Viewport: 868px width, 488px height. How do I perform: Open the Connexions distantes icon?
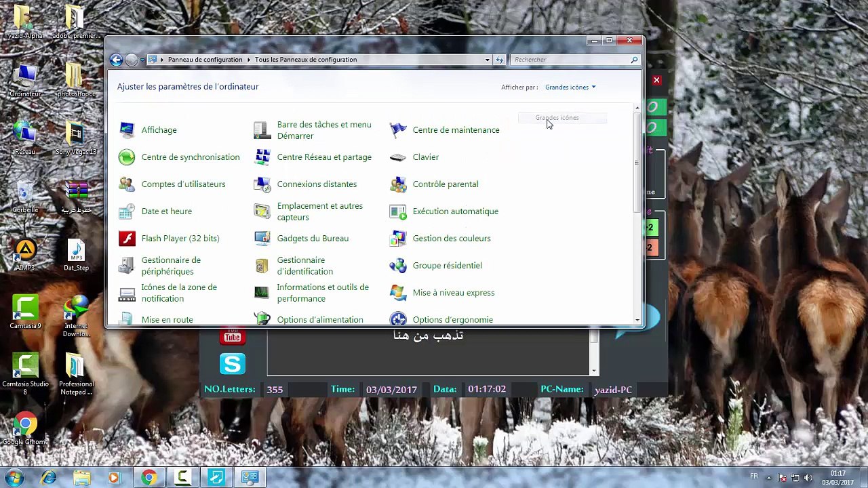coord(262,184)
